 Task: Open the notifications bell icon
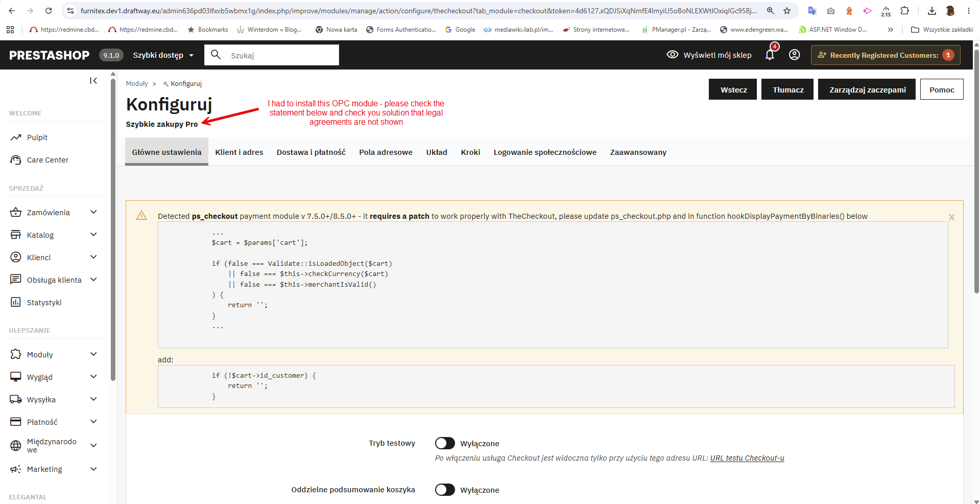click(x=770, y=55)
